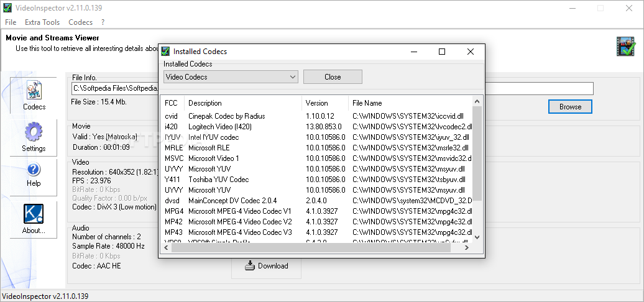Expand the Video Codecs dropdown
This screenshot has width=644, height=302.
(x=231, y=76)
